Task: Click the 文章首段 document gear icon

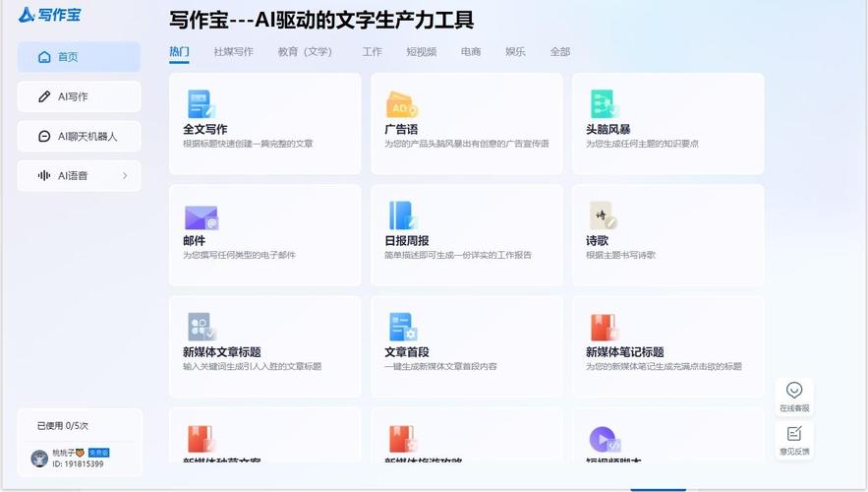Action: [403, 327]
